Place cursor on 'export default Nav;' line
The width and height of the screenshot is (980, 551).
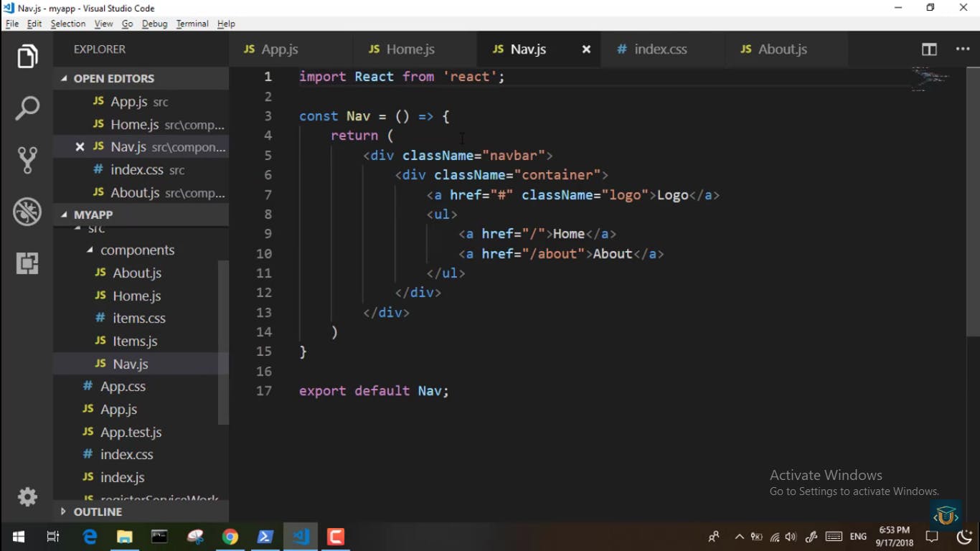(x=374, y=390)
